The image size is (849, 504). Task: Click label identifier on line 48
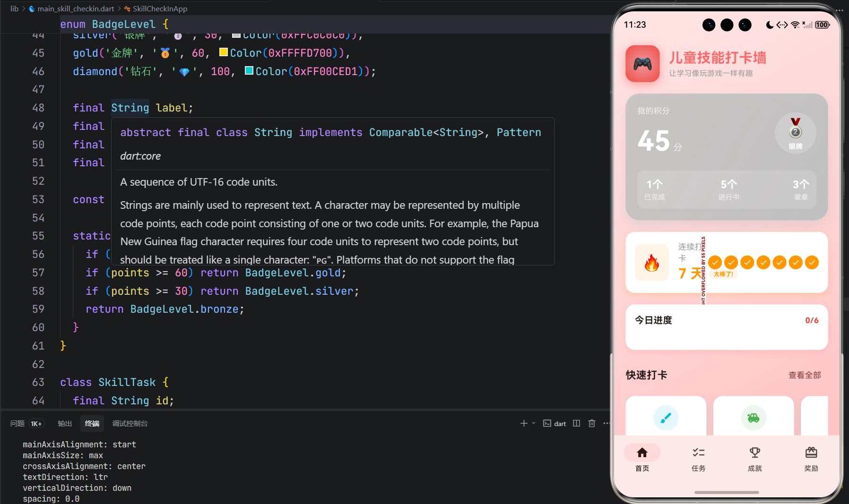[172, 108]
